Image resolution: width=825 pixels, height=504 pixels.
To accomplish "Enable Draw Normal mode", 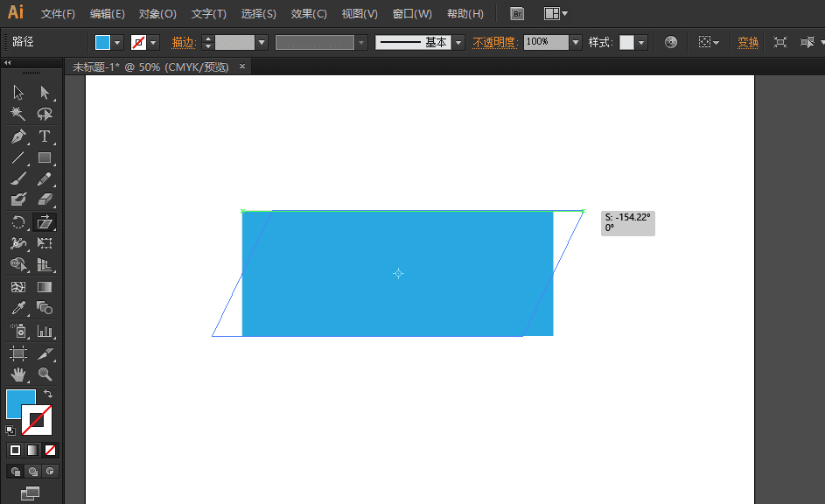I will pos(15,472).
